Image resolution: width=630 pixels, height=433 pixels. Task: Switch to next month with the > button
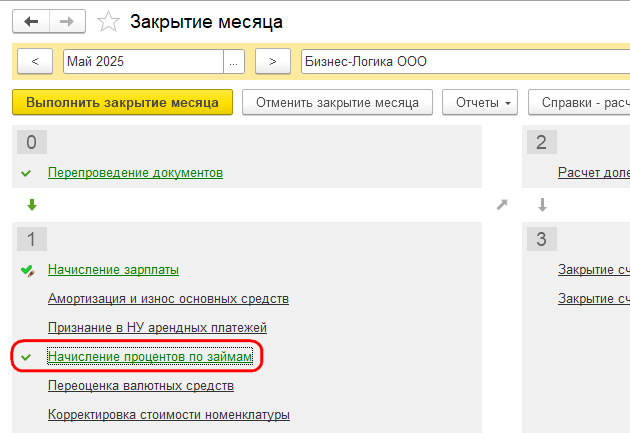point(273,61)
